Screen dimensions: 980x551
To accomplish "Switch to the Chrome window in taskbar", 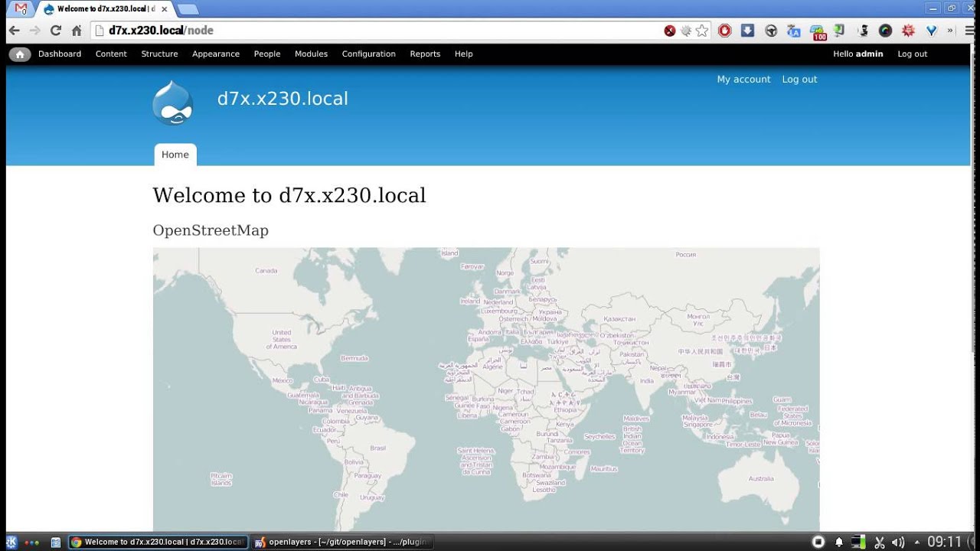I will pyautogui.click(x=158, y=543).
